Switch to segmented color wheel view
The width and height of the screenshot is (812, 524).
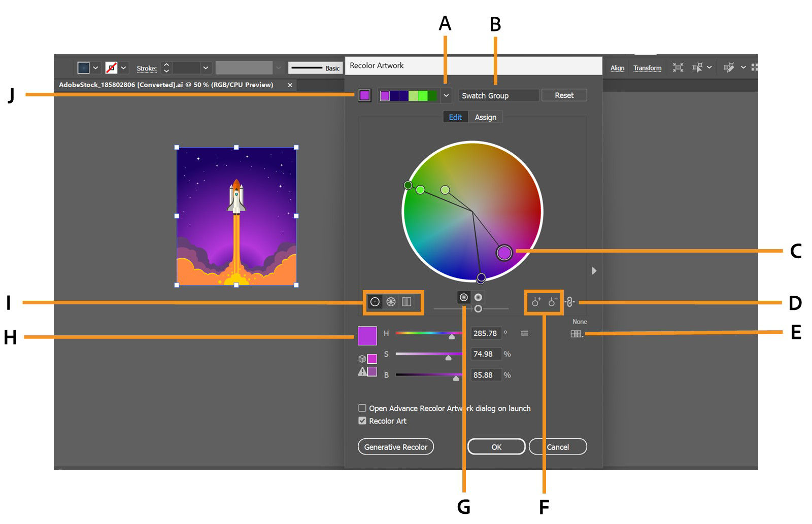point(390,302)
